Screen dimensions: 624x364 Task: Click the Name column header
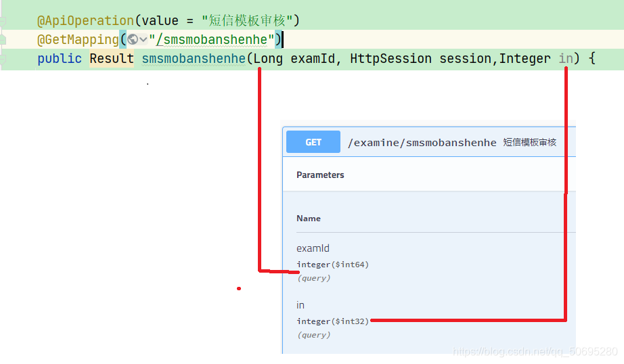pyautogui.click(x=309, y=218)
